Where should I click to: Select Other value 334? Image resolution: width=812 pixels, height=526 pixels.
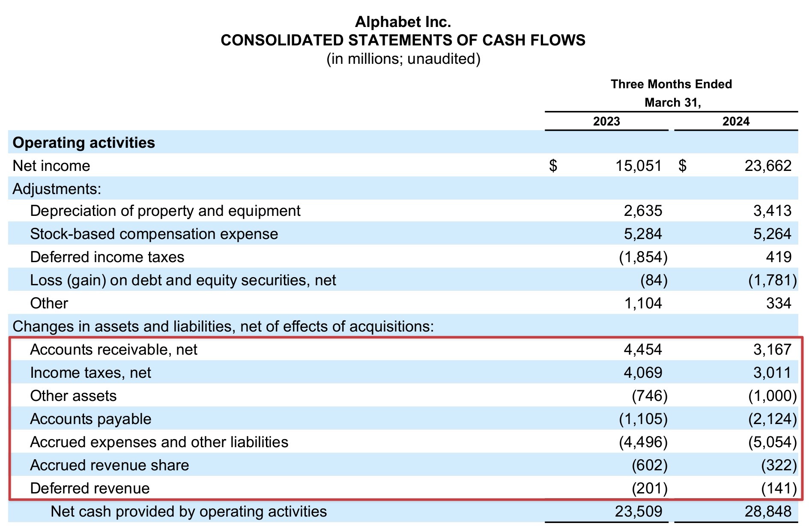click(779, 304)
